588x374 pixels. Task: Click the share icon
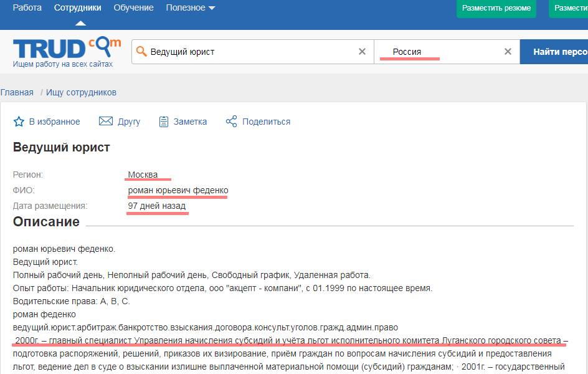coord(231,122)
